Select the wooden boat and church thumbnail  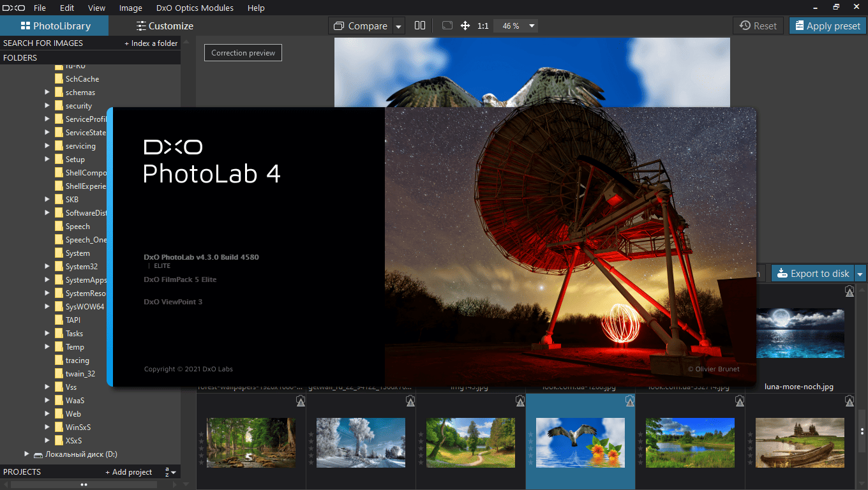tap(800, 442)
